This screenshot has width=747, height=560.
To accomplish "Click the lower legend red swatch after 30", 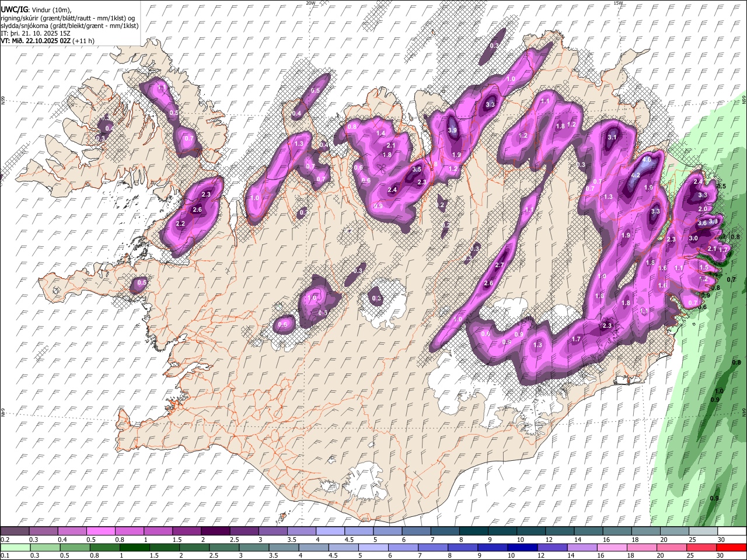I will [x=731, y=547].
